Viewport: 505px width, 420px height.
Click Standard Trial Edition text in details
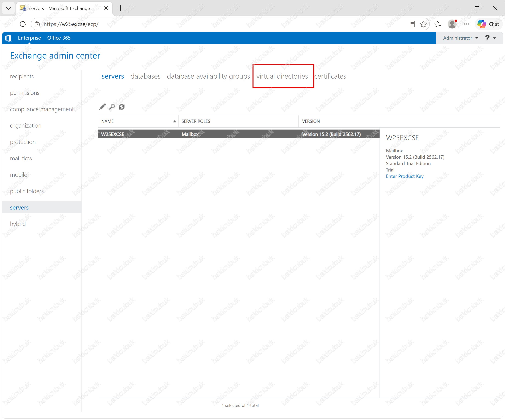408,163
